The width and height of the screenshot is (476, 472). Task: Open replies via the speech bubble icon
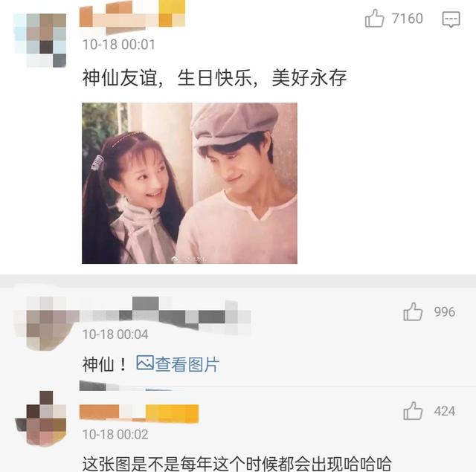451,19
